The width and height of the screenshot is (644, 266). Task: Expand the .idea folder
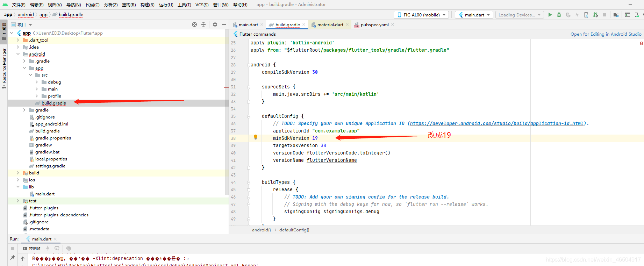[18, 47]
